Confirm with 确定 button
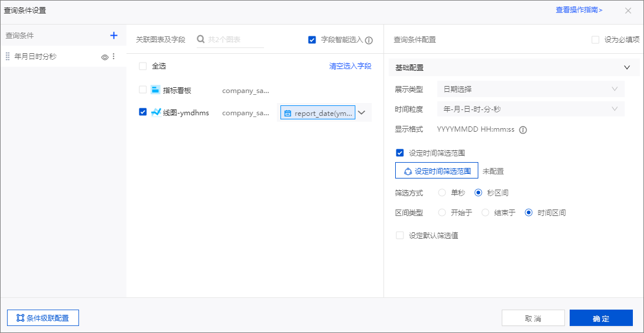Image resolution: width=644 pixels, height=333 pixels. point(601,318)
